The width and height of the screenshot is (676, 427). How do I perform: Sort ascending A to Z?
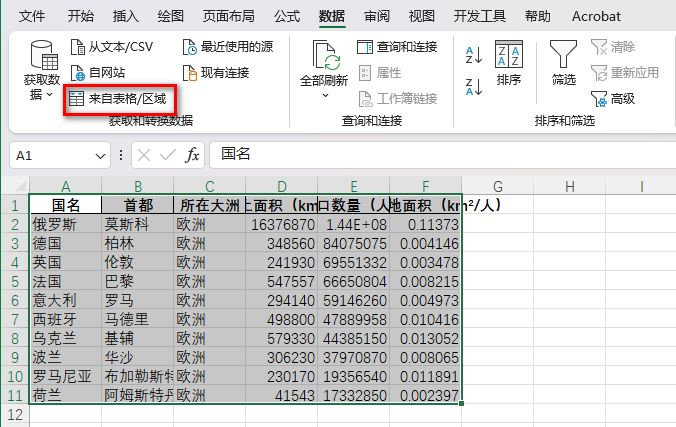(474, 56)
